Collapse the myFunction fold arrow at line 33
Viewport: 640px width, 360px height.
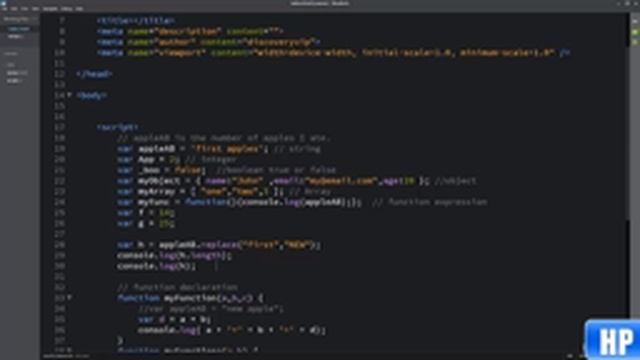[69, 298]
